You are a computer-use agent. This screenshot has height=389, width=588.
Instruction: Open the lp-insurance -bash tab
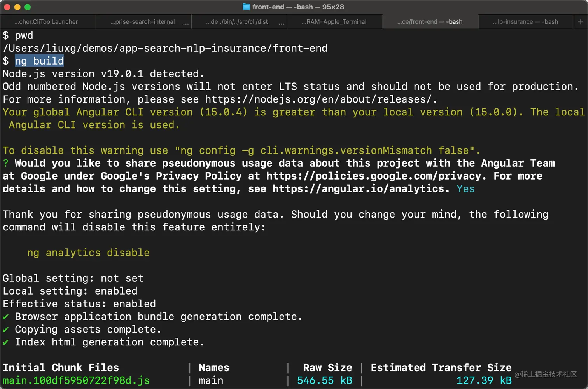coord(525,22)
